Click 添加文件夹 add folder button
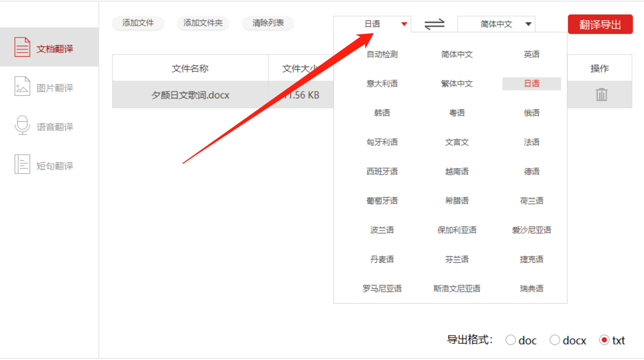This screenshot has width=644, height=360. coord(203,23)
